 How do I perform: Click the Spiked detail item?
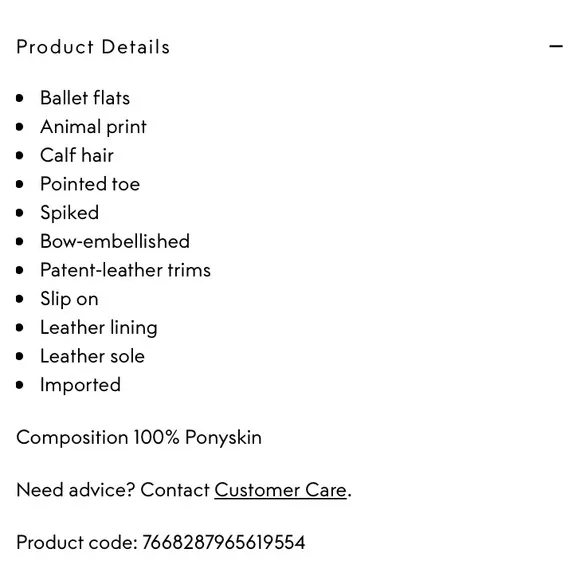tap(70, 213)
